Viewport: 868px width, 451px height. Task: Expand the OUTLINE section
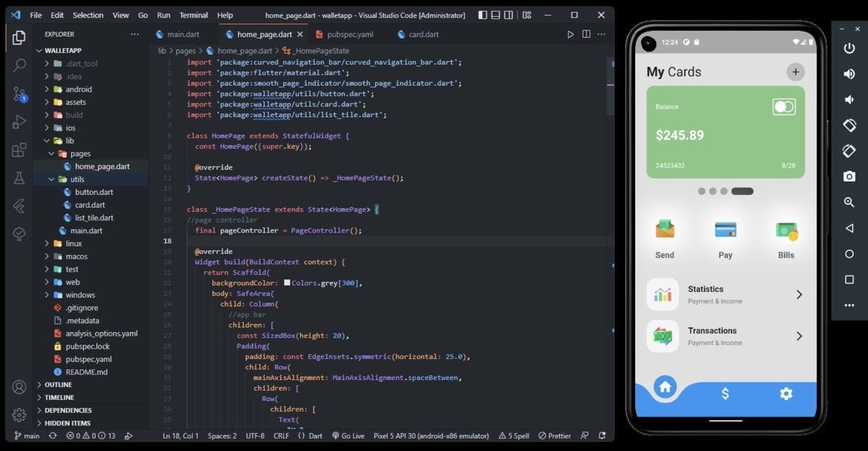(x=51, y=384)
